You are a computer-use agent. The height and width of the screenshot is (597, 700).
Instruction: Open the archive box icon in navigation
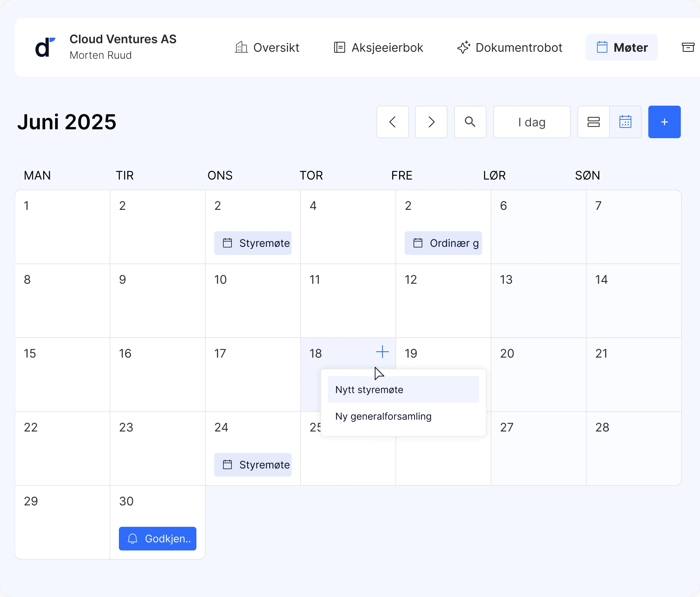[x=687, y=47]
